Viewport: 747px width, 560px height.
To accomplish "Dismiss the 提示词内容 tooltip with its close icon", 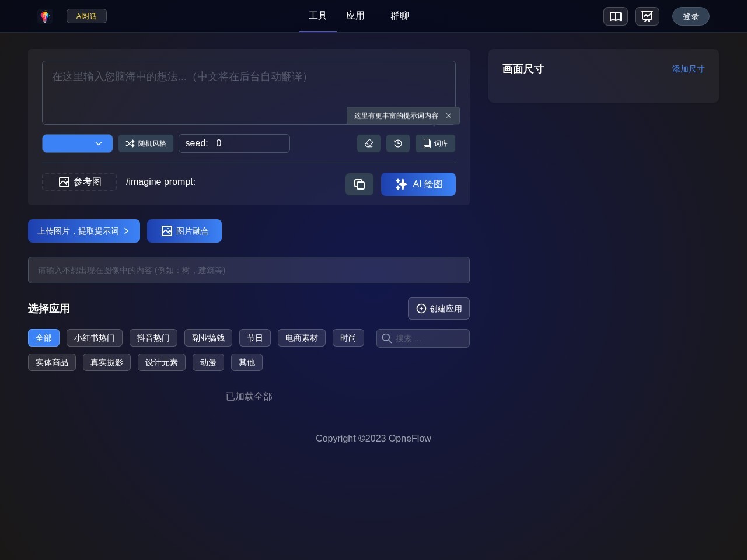I will tap(448, 116).
